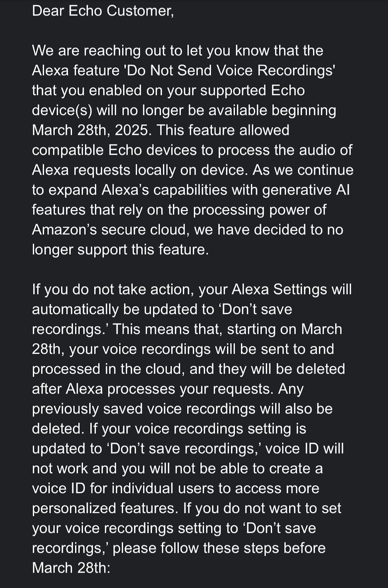Click the phrase 'processed in the cloud'
The image size is (388, 588).
click(x=108, y=369)
